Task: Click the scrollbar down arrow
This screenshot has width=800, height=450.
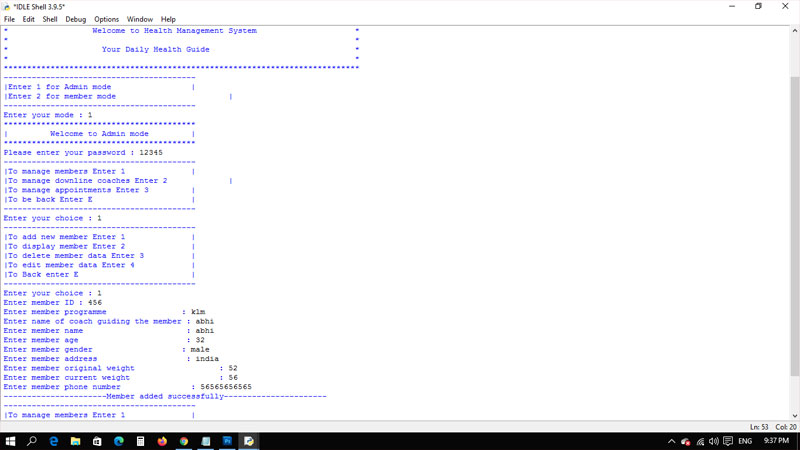Action: point(795,416)
